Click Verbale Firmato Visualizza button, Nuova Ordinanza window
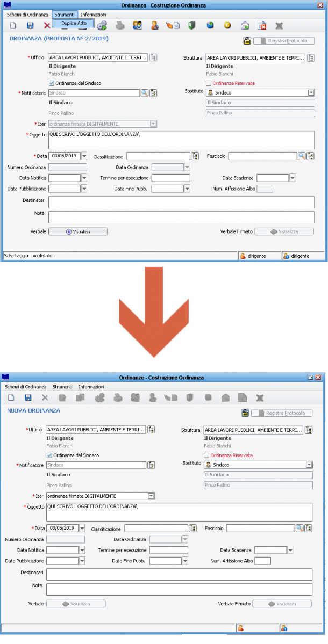Screen dimensions: 328x644 [282, 604]
